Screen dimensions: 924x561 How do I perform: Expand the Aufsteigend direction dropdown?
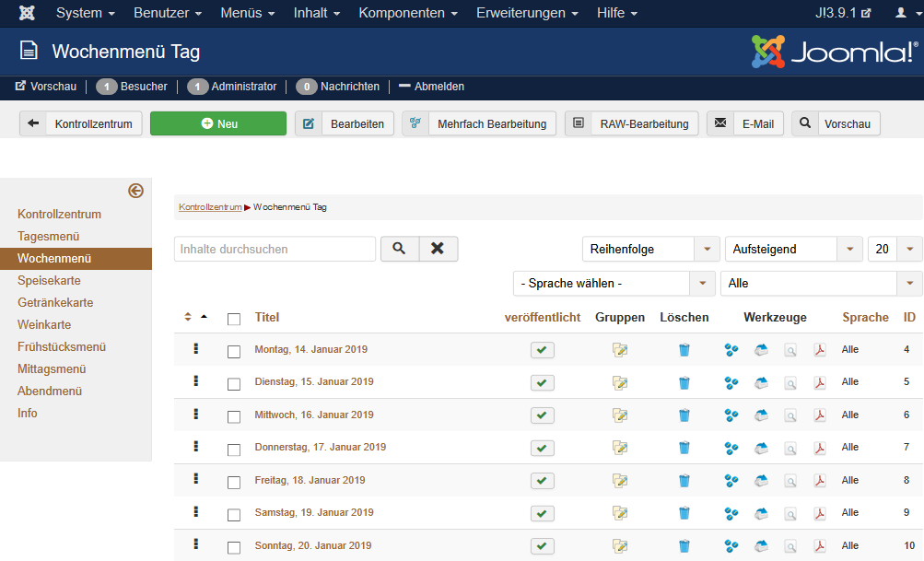[793, 249]
